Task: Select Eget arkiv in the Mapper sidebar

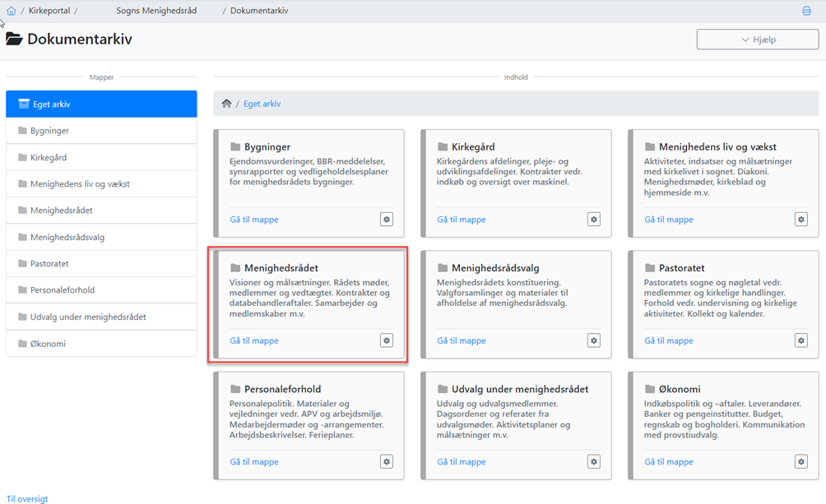Action: click(x=101, y=104)
